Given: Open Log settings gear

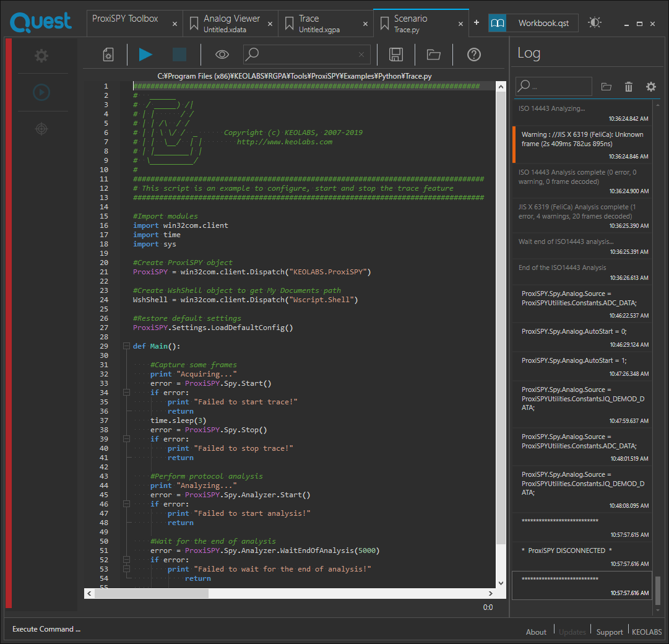Looking at the screenshot, I should [x=650, y=87].
